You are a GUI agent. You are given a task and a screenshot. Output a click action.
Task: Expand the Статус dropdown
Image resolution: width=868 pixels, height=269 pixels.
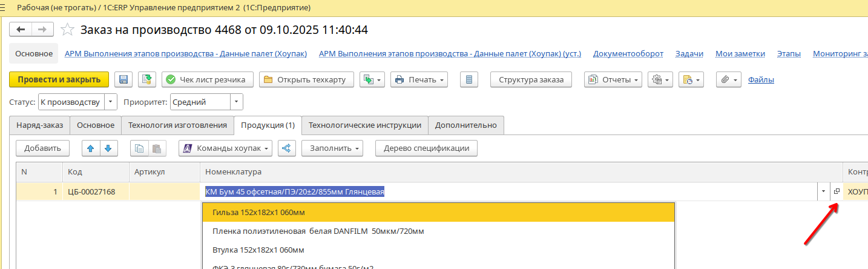click(110, 102)
